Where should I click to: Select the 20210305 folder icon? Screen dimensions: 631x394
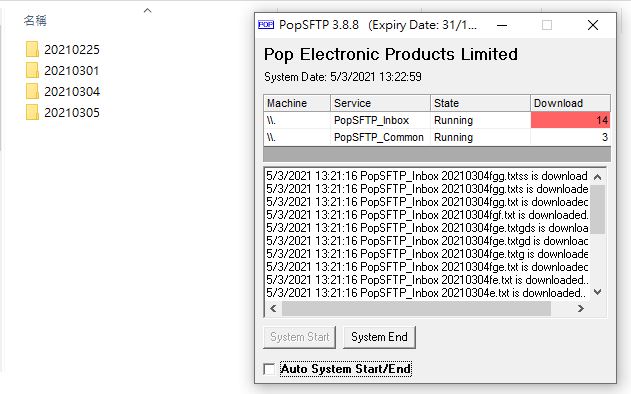[x=32, y=112]
